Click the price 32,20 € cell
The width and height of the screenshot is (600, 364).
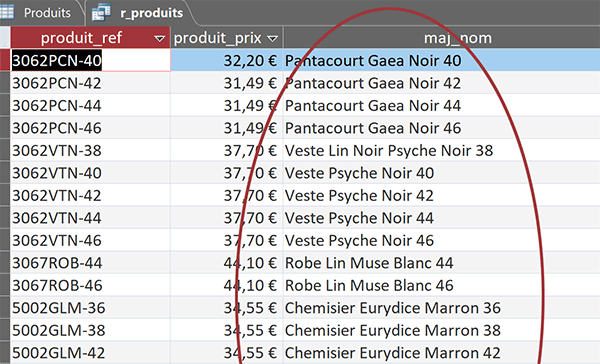point(227,60)
